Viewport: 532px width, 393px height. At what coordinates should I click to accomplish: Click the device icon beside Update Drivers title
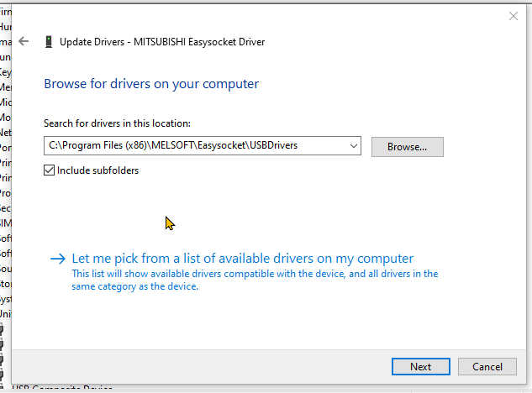[49, 42]
